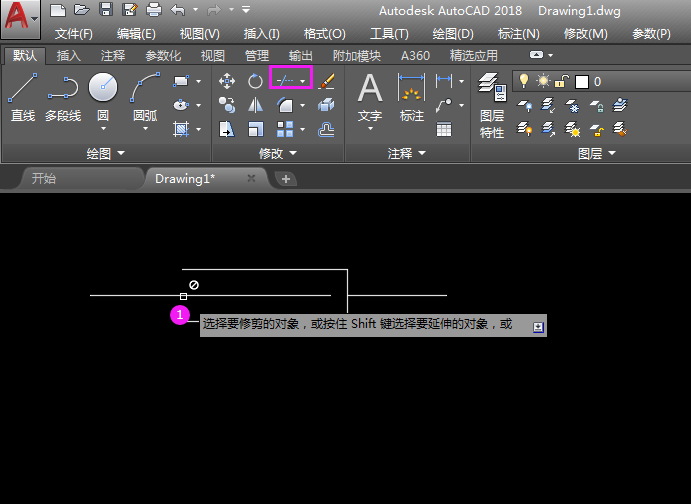The width and height of the screenshot is (691, 504).
Task: Activate the Fillet tool icon
Action: click(285, 105)
